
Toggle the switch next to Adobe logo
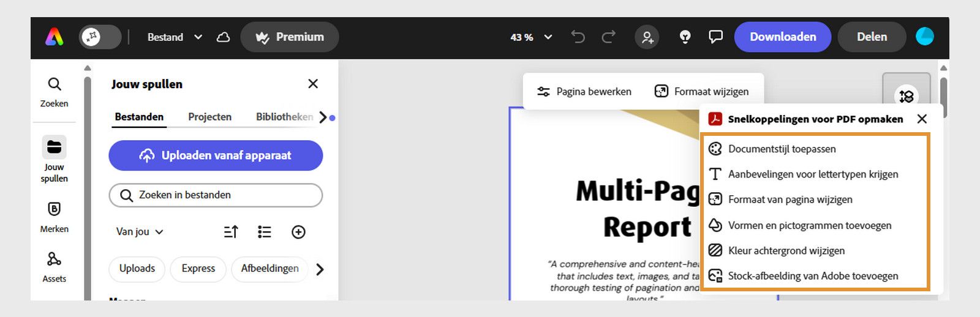(x=100, y=37)
